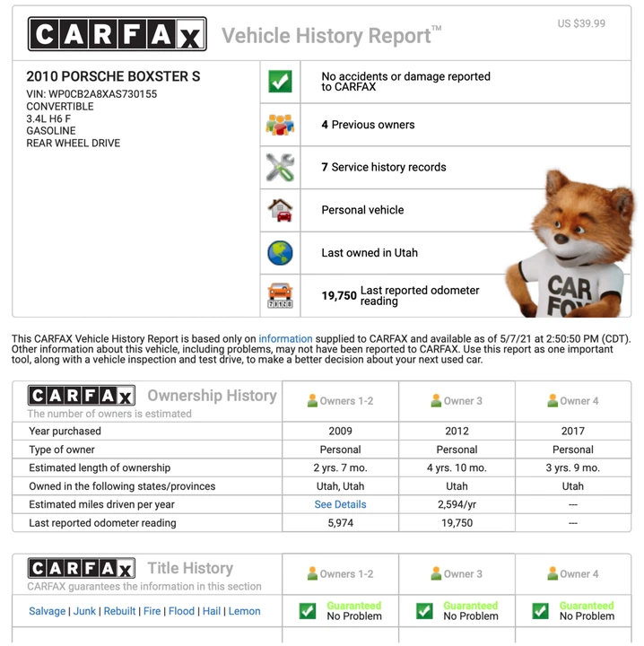This screenshot has height=646, width=644.
Task: Click the 5,974 odometer reading cell
Action: [340, 523]
